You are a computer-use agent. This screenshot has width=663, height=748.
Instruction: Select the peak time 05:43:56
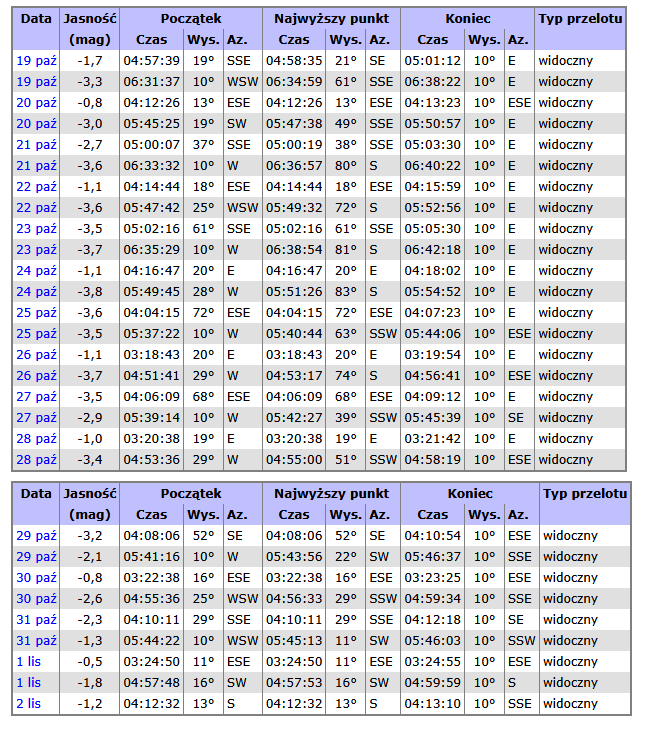pyautogui.click(x=294, y=556)
